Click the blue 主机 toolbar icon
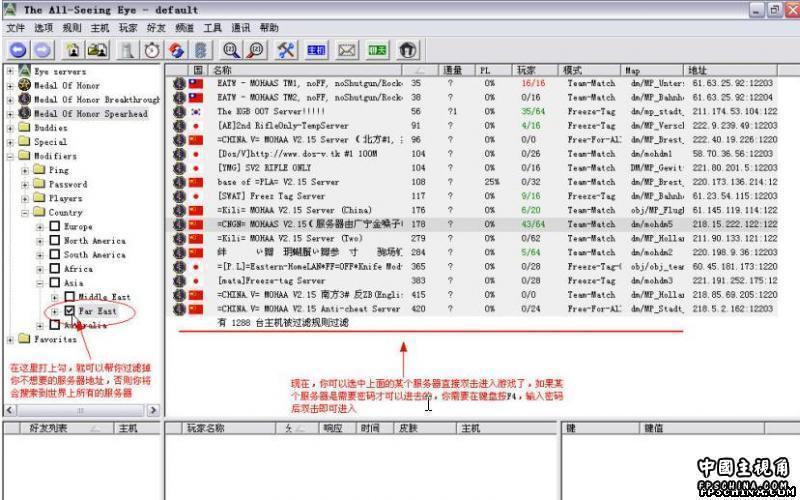800x500 pixels. (x=316, y=50)
